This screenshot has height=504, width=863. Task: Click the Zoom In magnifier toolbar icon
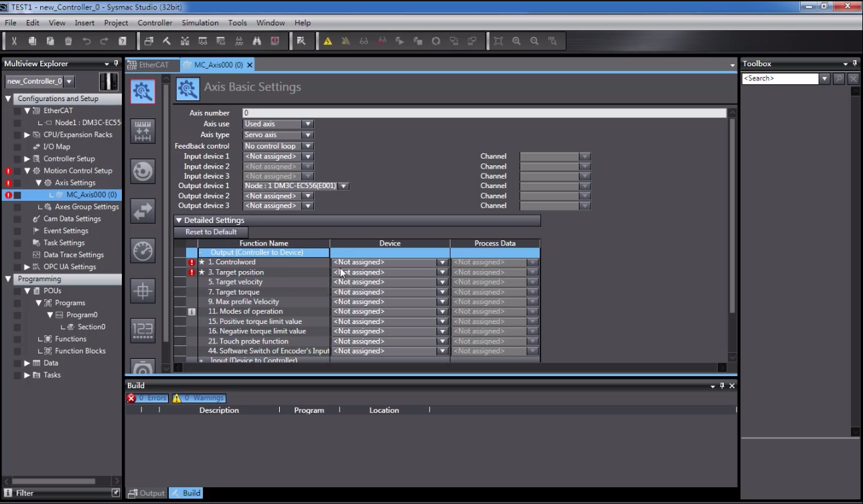click(x=516, y=41)
